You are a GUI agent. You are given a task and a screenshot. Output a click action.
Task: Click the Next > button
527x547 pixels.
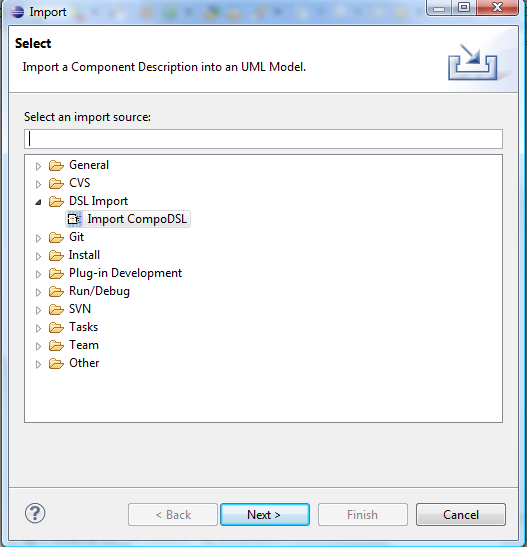click(265, 515)
